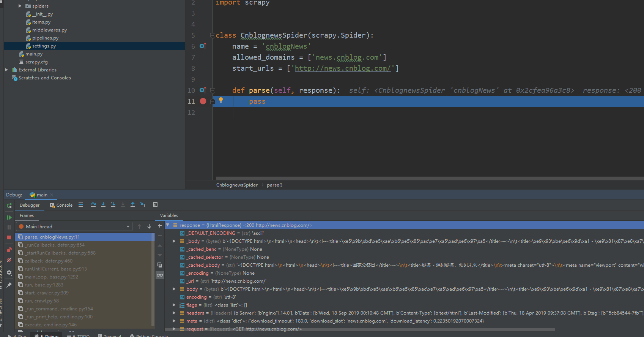
Task: Click override marker on line 10
Action: point(203,90)
